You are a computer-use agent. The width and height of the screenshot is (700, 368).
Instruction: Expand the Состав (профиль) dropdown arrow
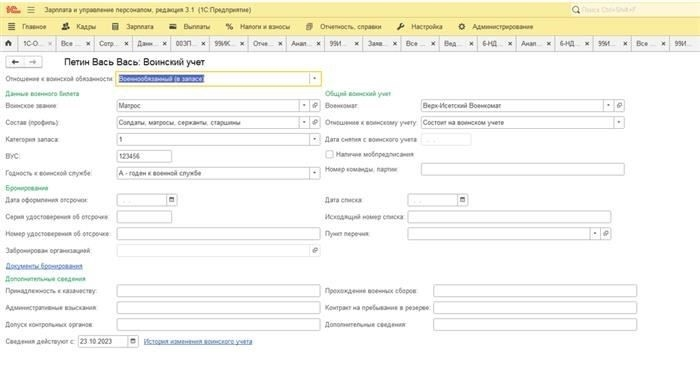point(304,122)
